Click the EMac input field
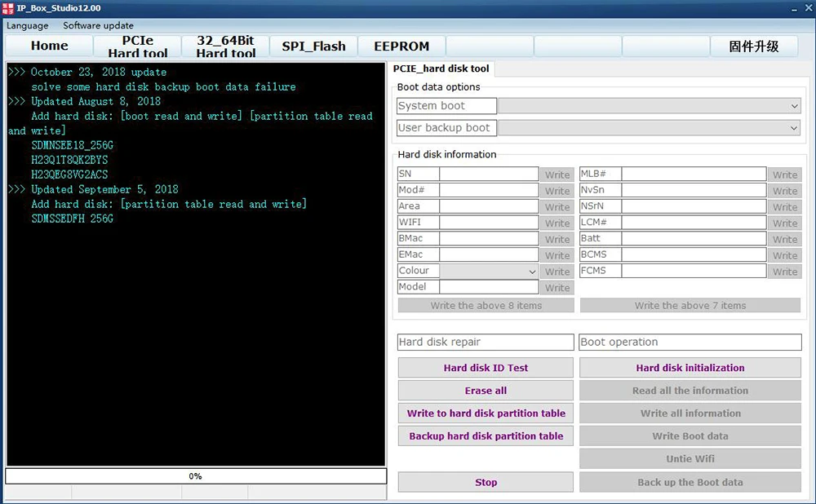816x504 pixels. [489, 255]
